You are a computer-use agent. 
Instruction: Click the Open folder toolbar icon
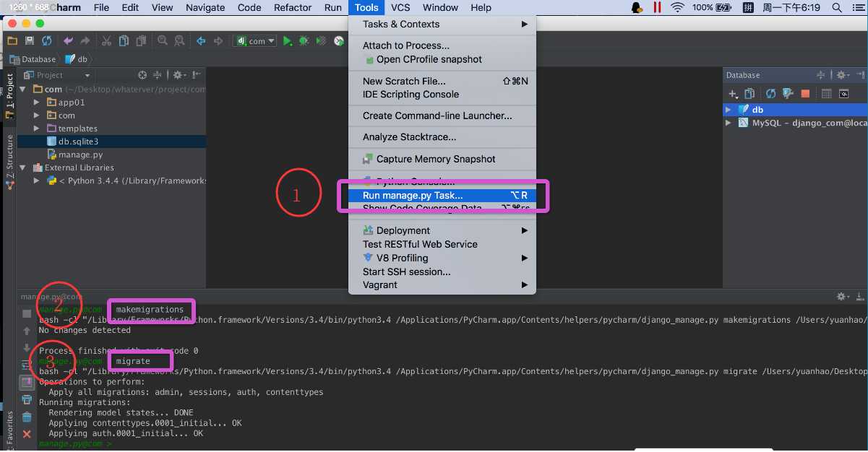(x=12, y=41)
